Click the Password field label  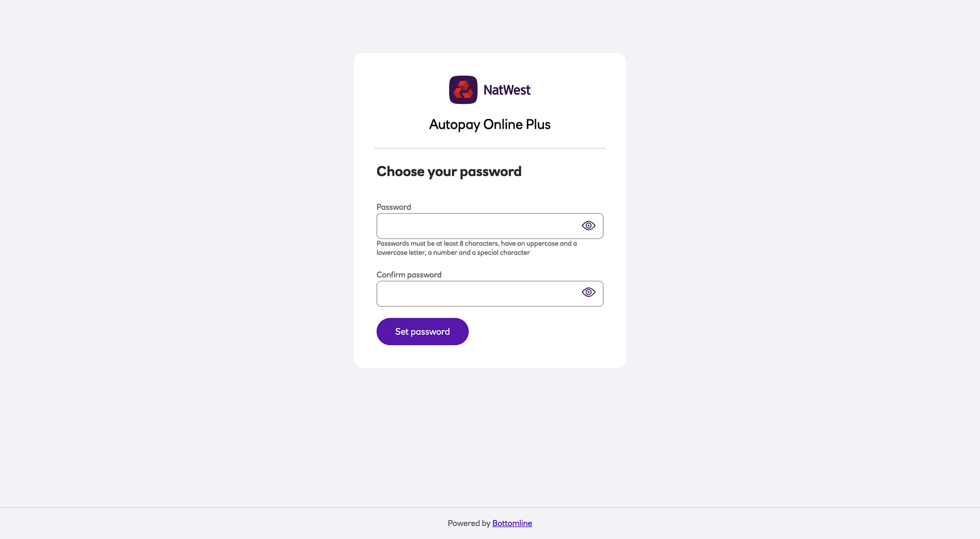point(394,207)
